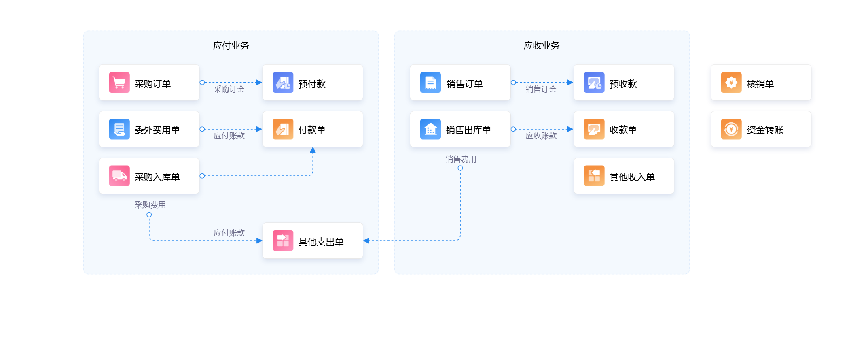
Task: Open the 付款单 card
Action: [313, 129]
